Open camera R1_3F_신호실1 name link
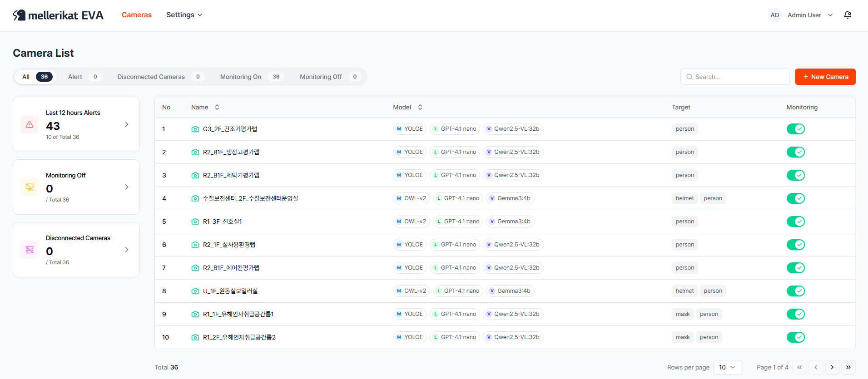 223,221
